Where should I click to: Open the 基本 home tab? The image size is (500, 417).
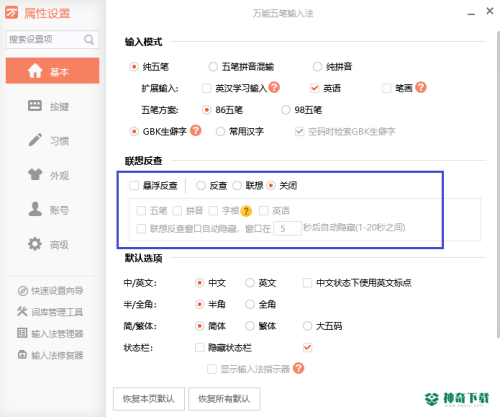coord(52,71)
